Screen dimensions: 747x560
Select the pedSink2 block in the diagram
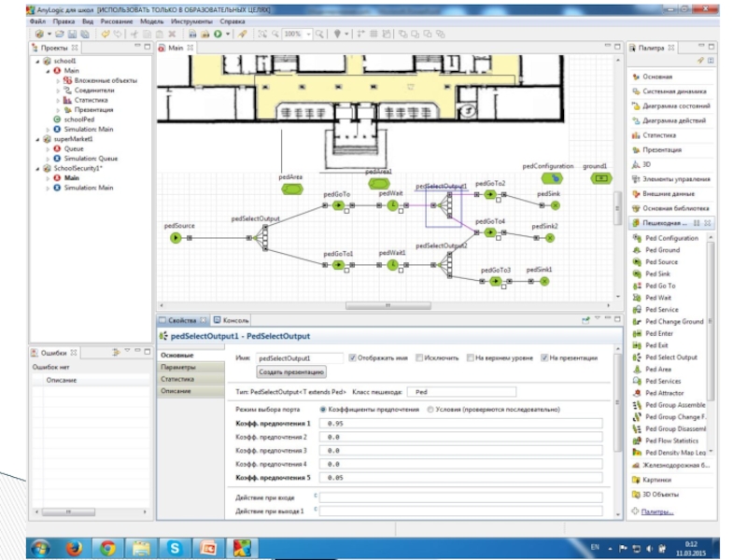(x=550, y=238)
